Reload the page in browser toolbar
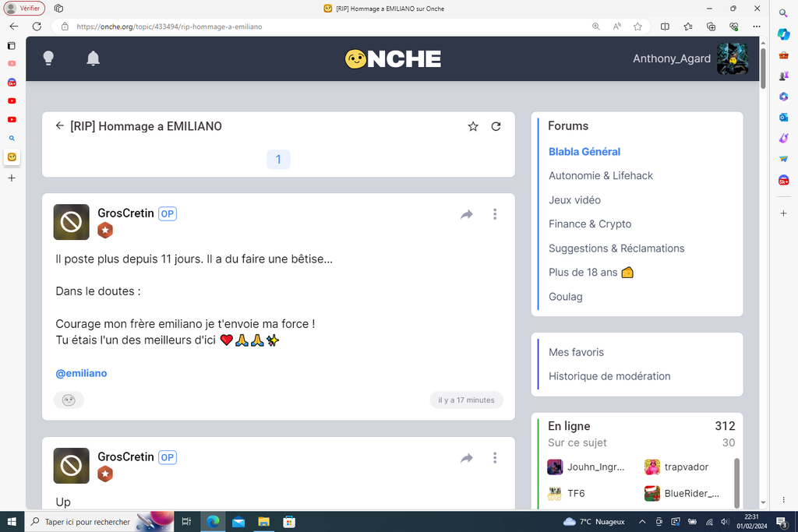 tap(37, 26)
